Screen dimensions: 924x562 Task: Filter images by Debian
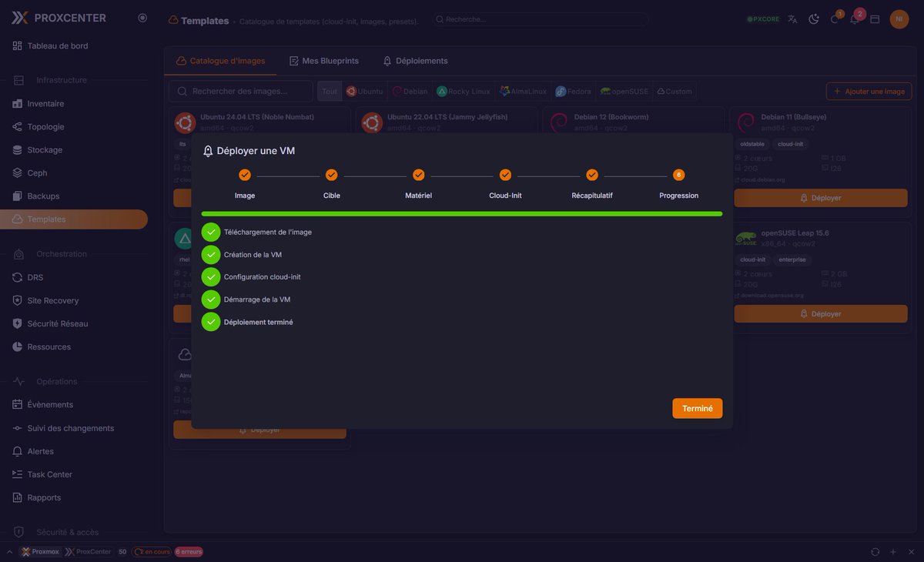tap(410, 91)
